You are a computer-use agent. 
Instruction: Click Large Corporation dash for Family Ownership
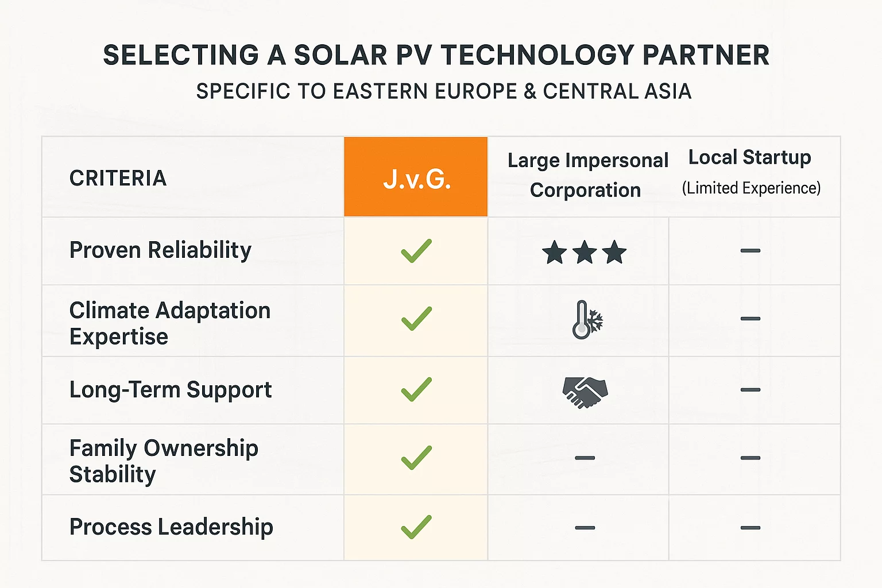tap(585, 458)
